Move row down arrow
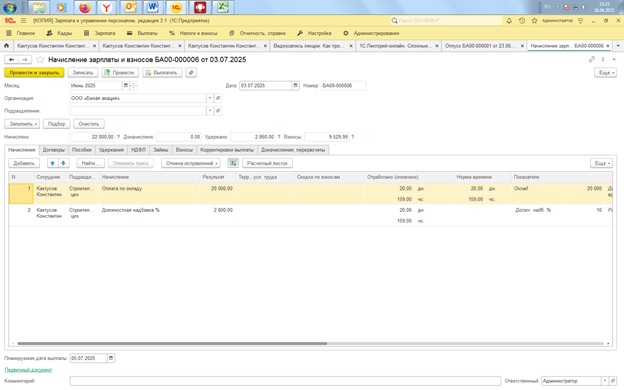 click(x=63, y=163)
